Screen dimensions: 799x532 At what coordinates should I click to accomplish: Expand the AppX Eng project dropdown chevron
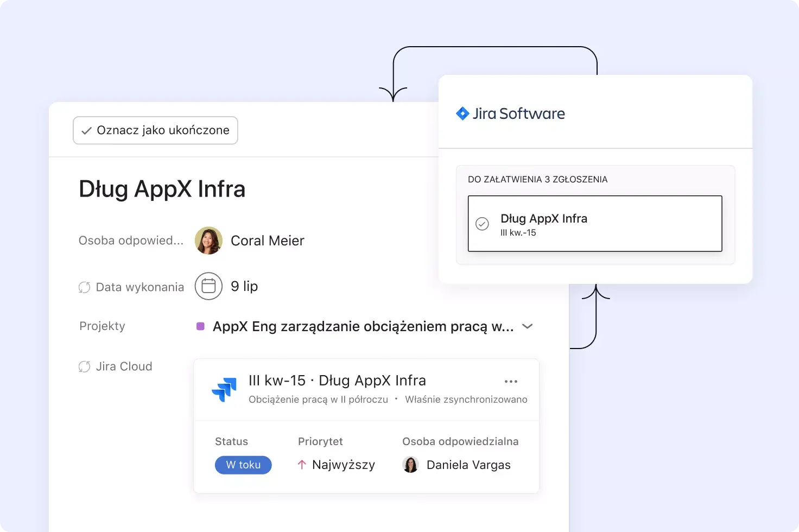click(x=527, y=326)
